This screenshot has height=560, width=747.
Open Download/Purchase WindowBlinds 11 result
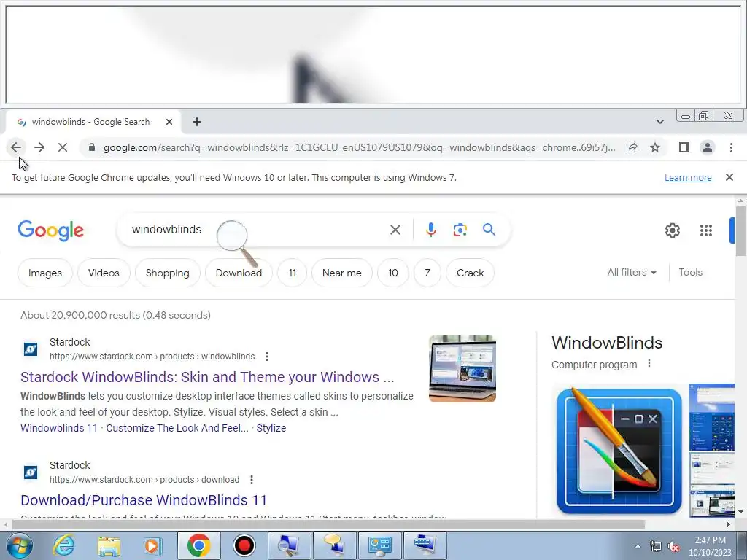click(x=144, y=500)
